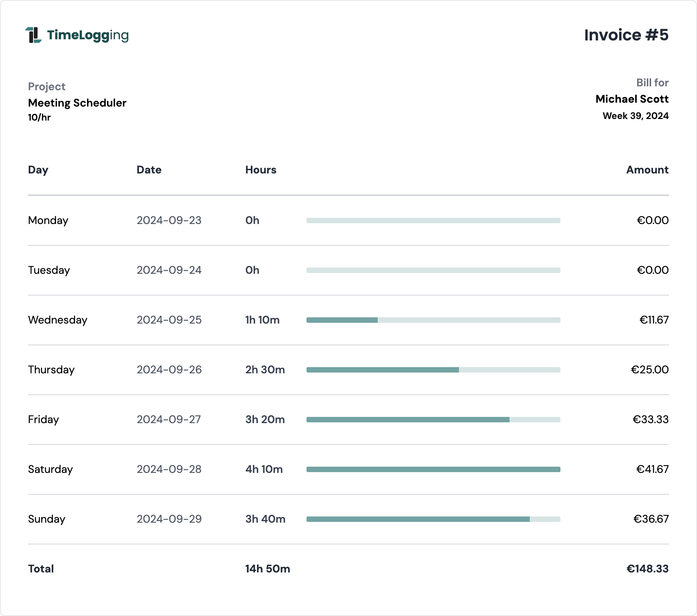Click Tuesday's €0.00 amount
The image size is (697, 616).
pos(652,270)
